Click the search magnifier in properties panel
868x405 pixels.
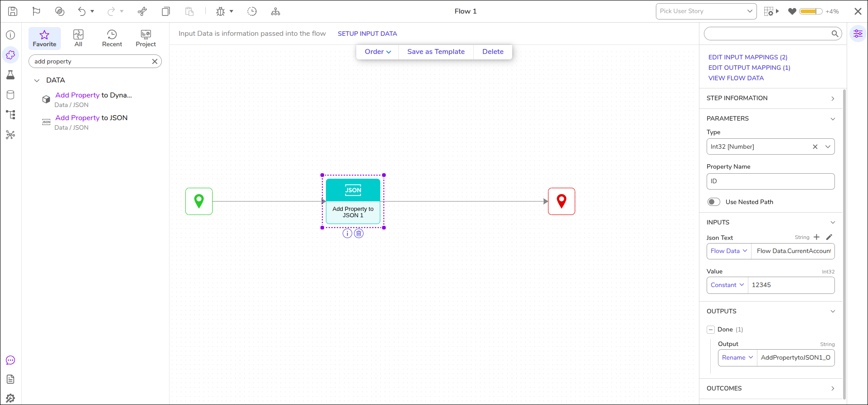pos(834,34)
